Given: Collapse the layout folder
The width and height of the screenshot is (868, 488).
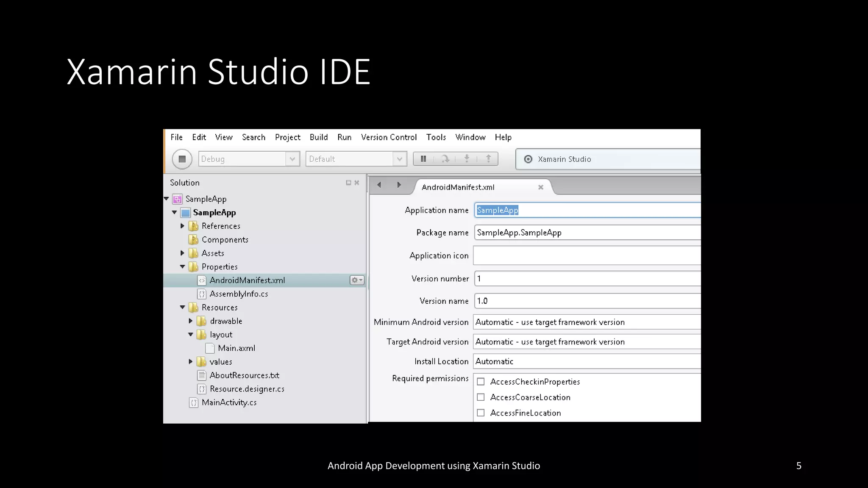Looking at the screenshot, I should (191, 334).
